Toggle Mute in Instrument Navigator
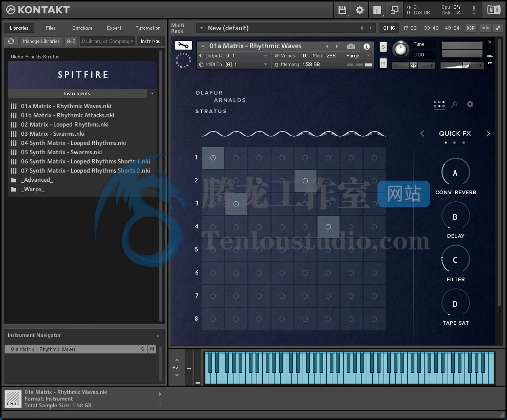The width and height of the screenshot is (507, 420). (x=152, y=349)
